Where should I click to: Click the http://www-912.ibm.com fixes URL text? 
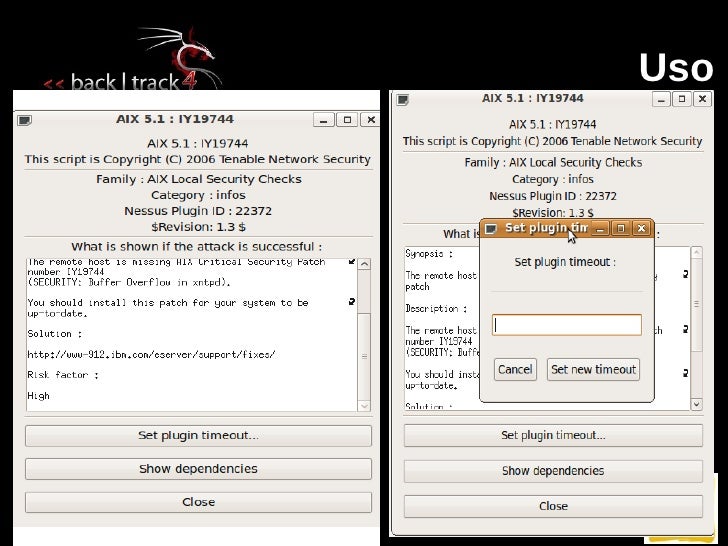[151, 355]
